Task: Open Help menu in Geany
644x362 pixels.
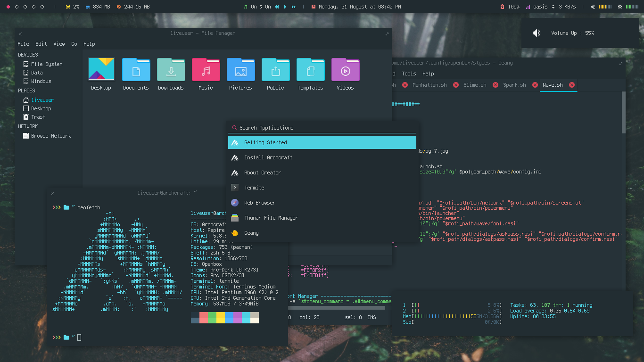Action: (428, 74)
